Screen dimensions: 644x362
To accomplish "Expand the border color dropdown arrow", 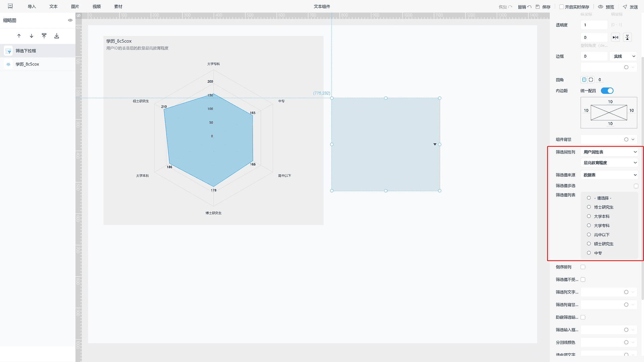I will 633,67.
